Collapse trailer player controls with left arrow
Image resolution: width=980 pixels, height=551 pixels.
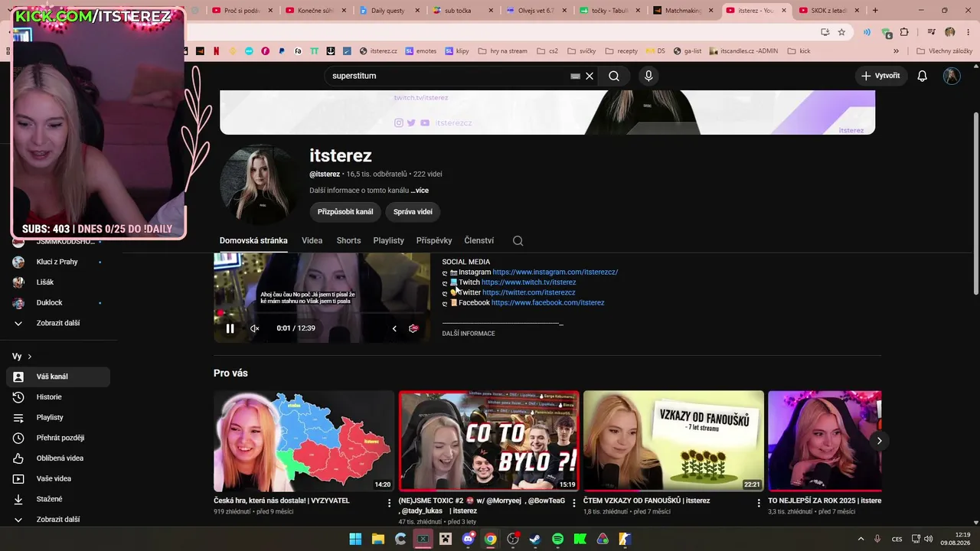394,328
